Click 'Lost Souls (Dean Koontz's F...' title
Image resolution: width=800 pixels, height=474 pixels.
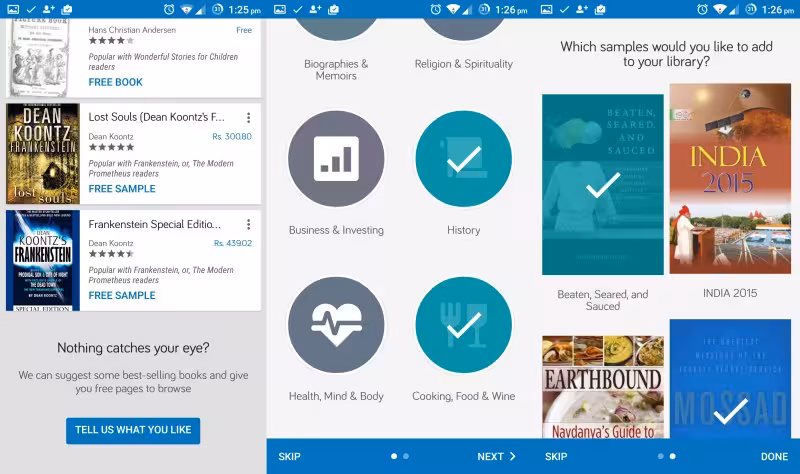tap(156, 117)
